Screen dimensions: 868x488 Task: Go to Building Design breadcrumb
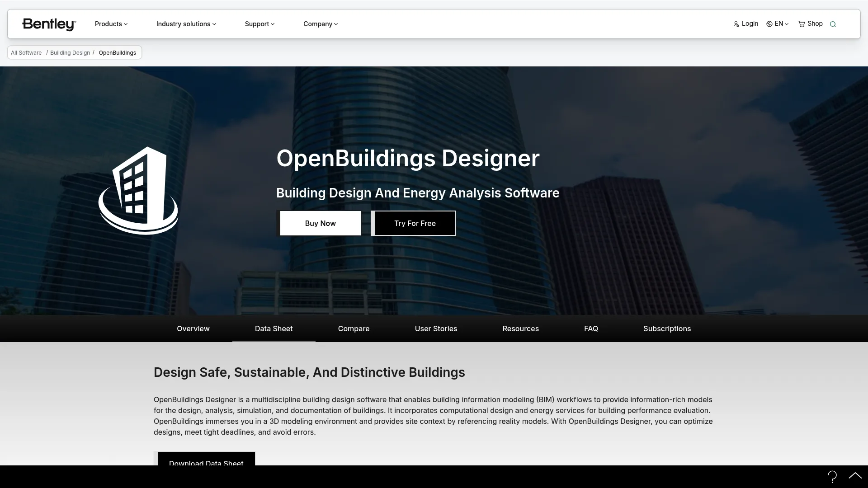tap(70, 53)
